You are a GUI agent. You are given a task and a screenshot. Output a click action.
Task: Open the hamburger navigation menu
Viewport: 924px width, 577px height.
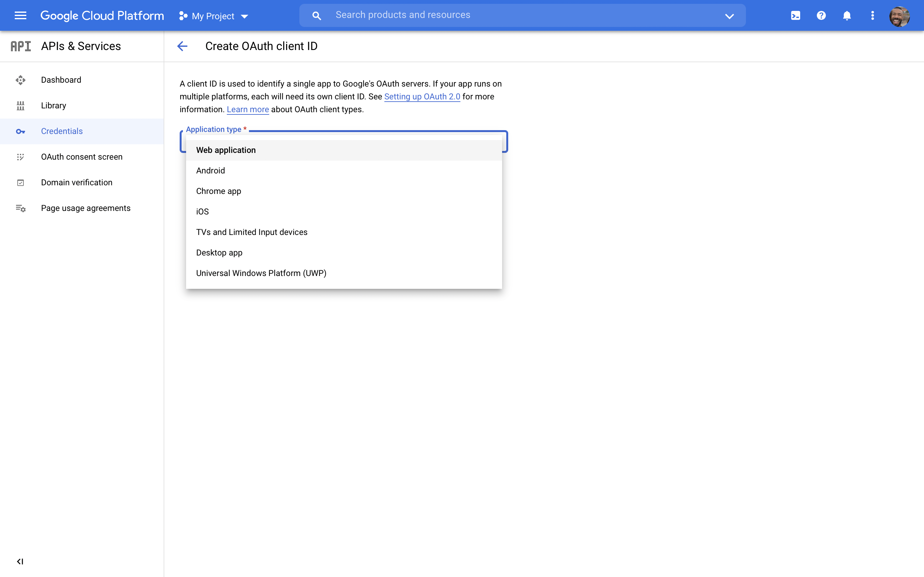coord(20,16)
